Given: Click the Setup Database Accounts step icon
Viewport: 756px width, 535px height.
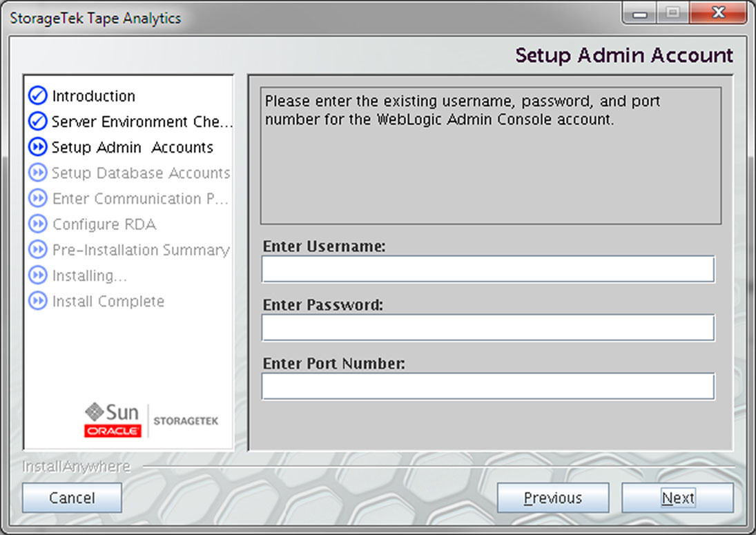Looking at the screenshot, I should coord(37,173).
